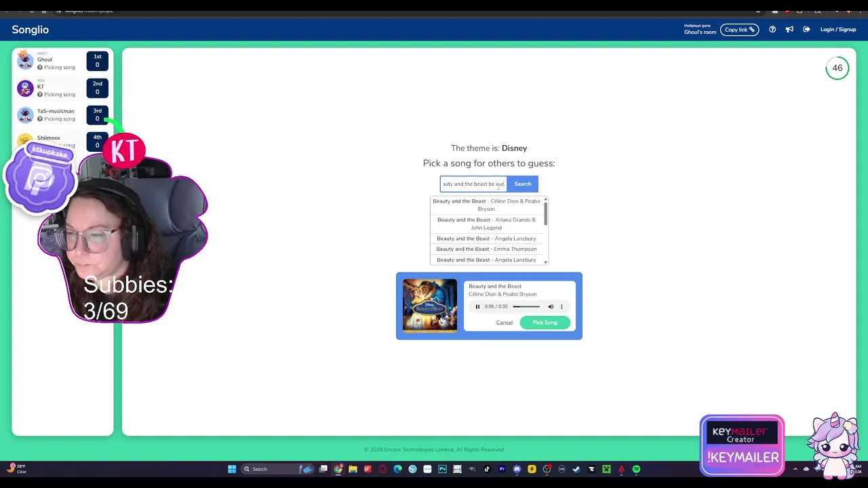Click the song results scrollbar thumb

[x=545, y=213]
